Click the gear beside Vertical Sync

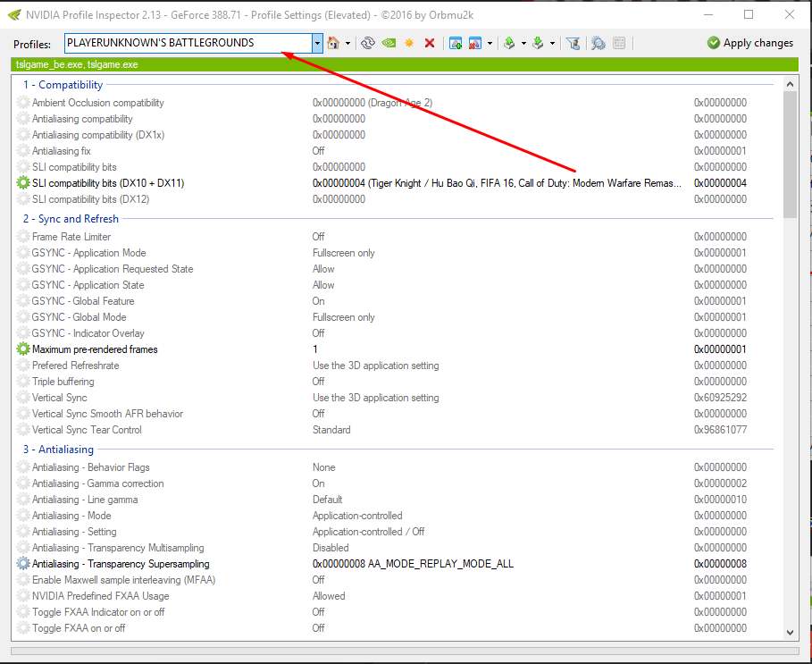coord(23,398)
